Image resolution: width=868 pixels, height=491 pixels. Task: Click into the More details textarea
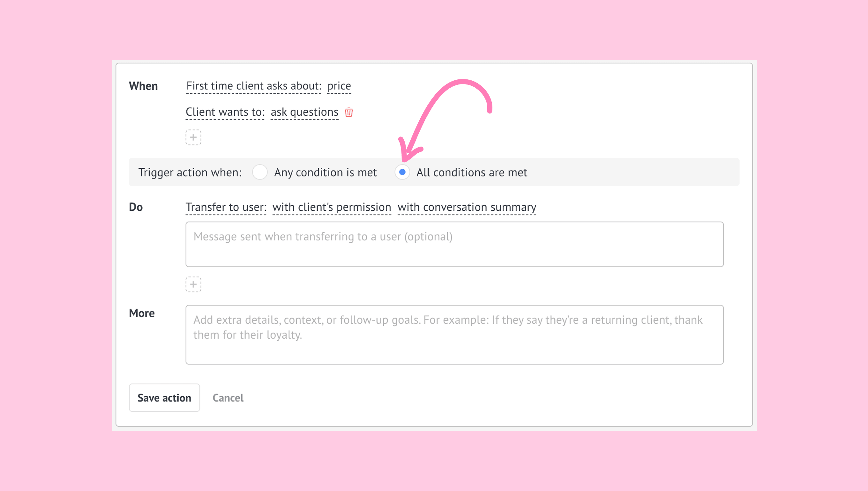(x=454, y=335)
